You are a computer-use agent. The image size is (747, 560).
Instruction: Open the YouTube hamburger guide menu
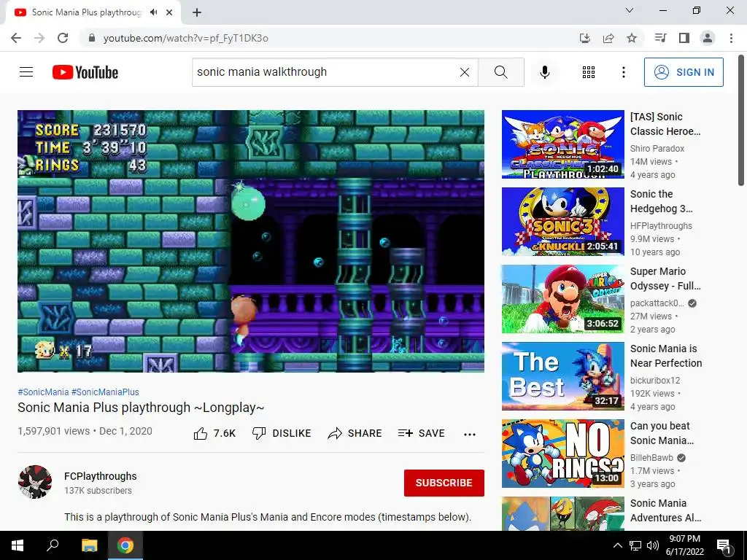point(26,72)
